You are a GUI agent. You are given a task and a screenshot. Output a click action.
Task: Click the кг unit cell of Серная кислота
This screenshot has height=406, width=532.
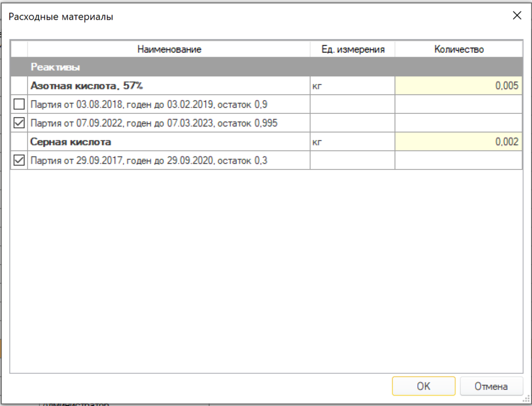[353, 141]
